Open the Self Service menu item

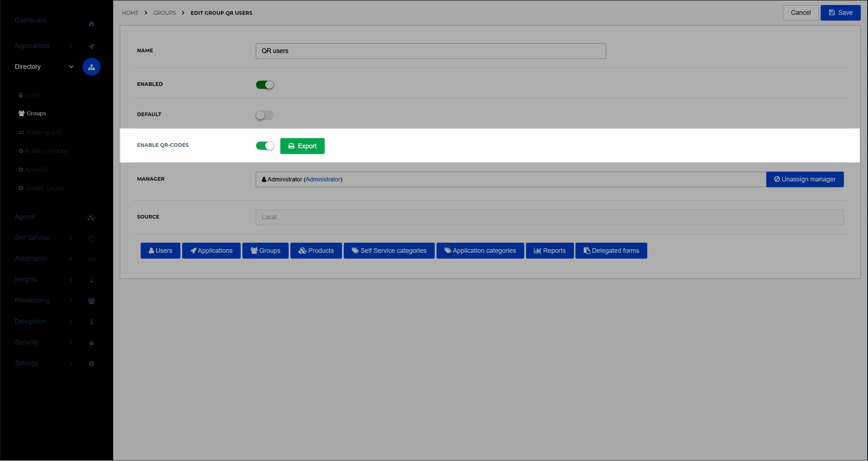(x=32, y=238)
